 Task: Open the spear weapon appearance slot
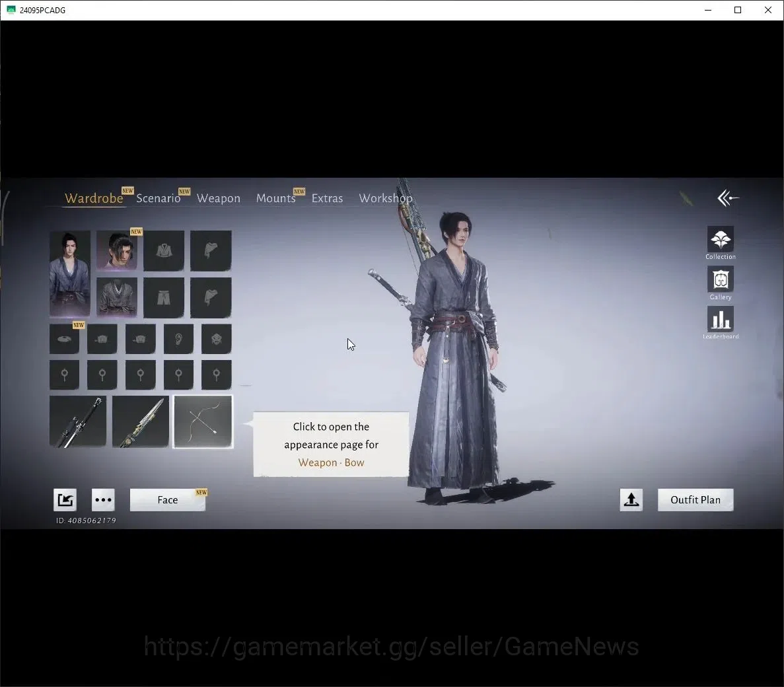pos(141,421)
